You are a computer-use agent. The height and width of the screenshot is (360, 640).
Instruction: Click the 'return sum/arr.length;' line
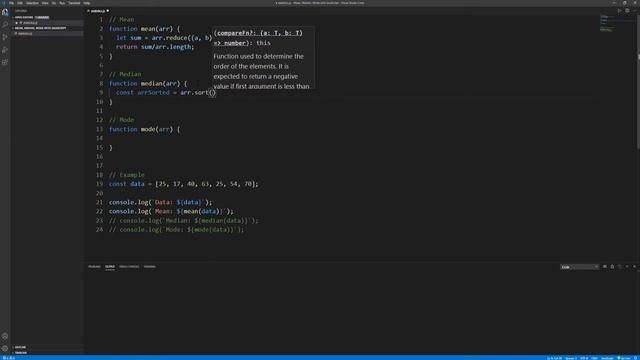pos(155,47)
